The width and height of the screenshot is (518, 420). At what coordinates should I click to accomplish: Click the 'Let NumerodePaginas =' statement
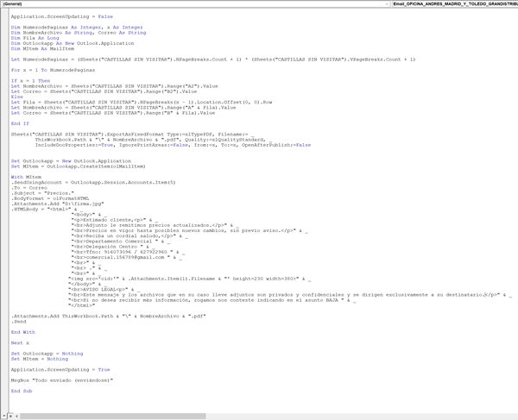[213, 60]
